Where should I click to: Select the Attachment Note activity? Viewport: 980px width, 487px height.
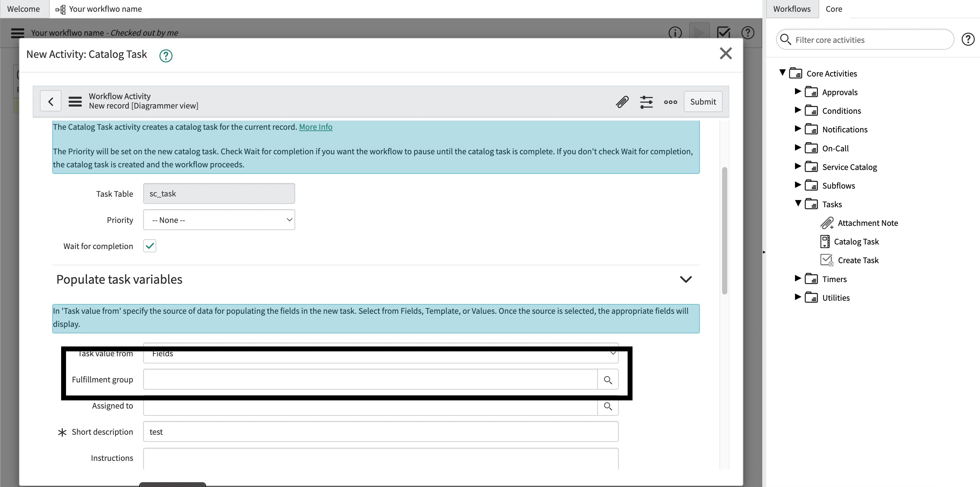[x=868, y=223]
